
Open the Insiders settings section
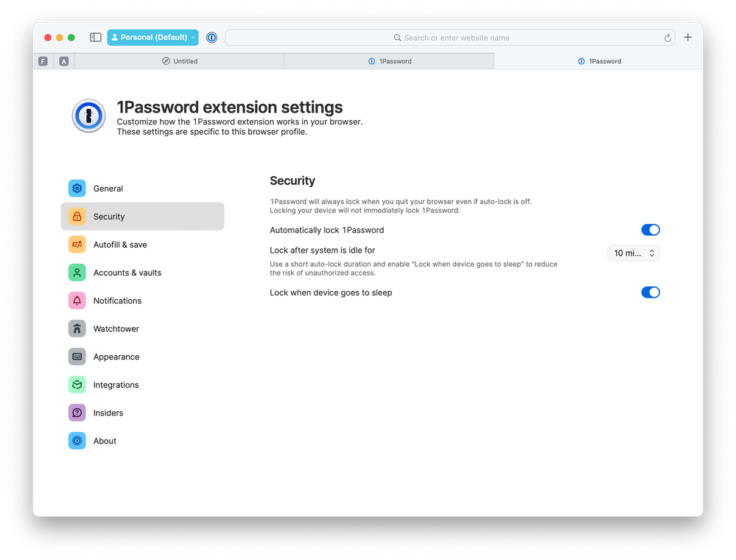[x=108, y=413]
